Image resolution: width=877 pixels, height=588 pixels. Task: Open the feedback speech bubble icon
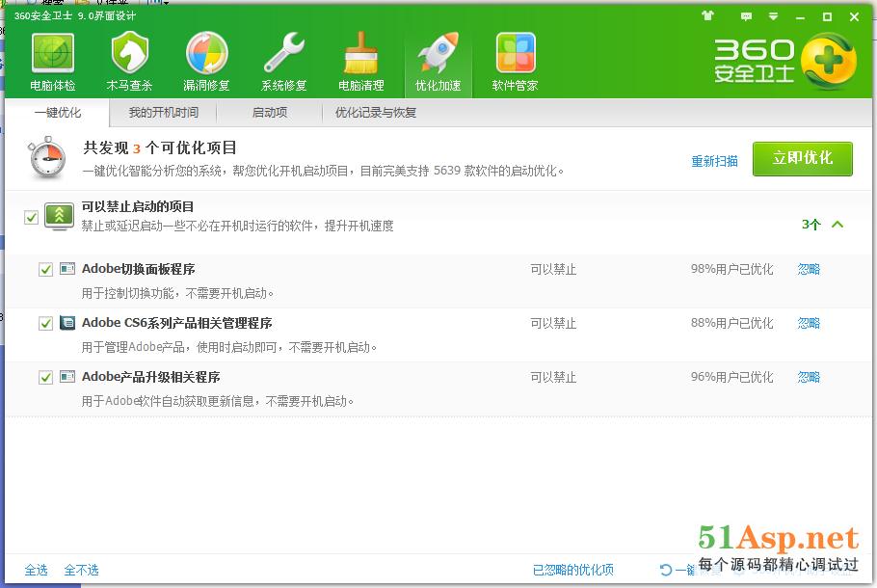click(x=746, y=16)
